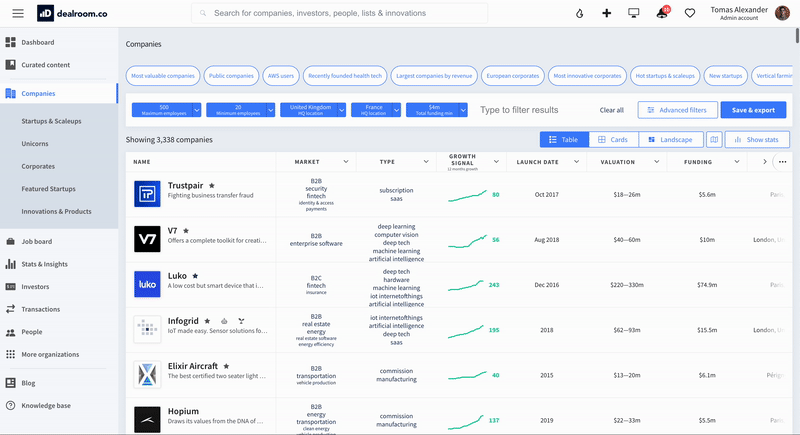Open the hamburger menu icon
This screenshot has width=800, height=435.
click(x=18, y=13)
